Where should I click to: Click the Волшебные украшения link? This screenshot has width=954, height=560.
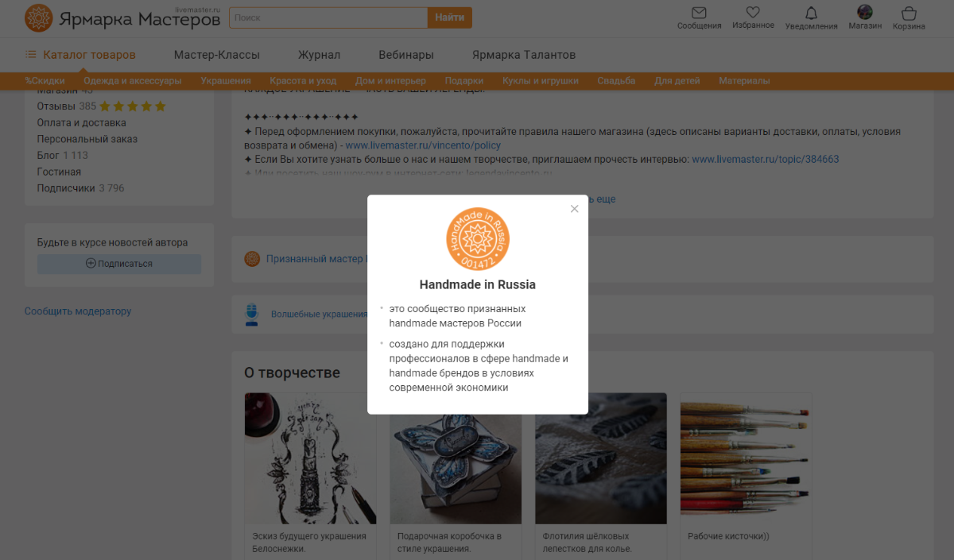(x=319, y=315)
